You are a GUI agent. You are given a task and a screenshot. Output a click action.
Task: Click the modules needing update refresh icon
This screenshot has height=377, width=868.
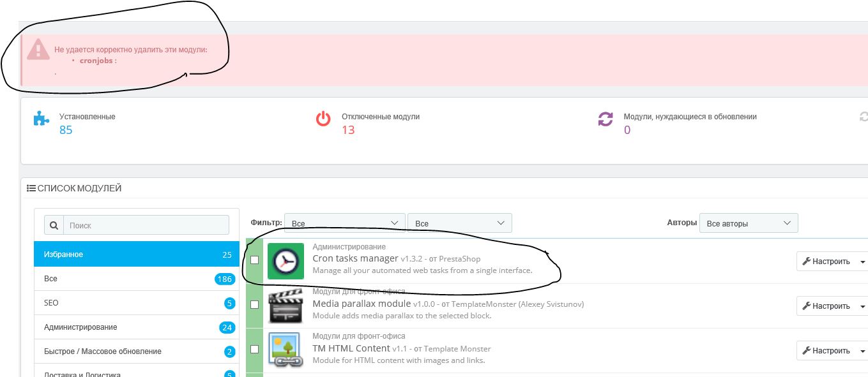coord(605,119)
